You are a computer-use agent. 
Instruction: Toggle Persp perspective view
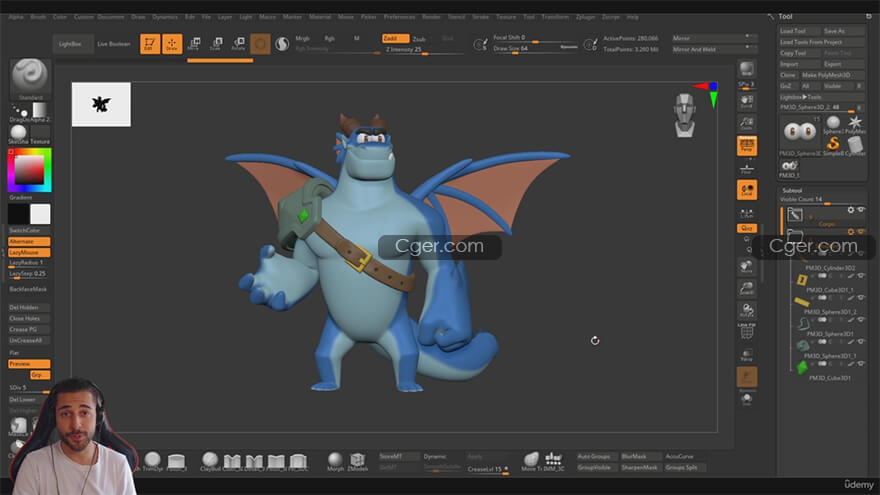point(746,145)
